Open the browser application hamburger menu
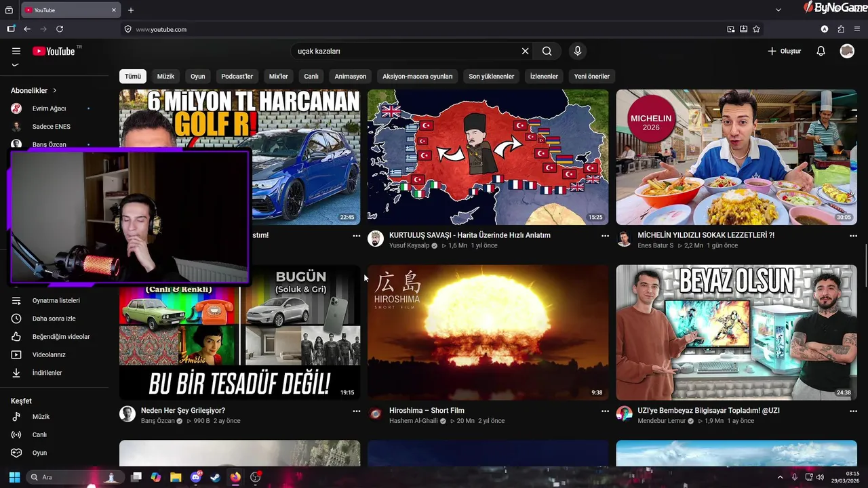 [858, 29]
